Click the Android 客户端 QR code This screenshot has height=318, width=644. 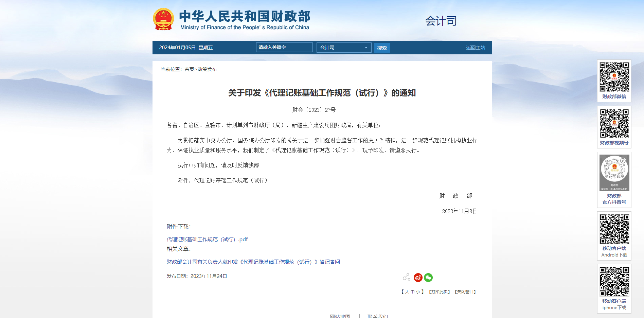point(614,229)
